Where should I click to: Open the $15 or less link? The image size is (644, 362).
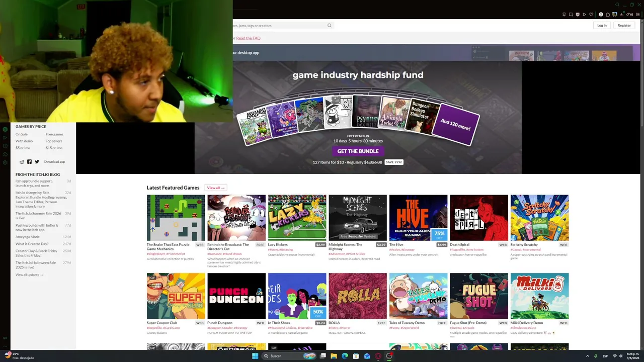coord(54,148)
